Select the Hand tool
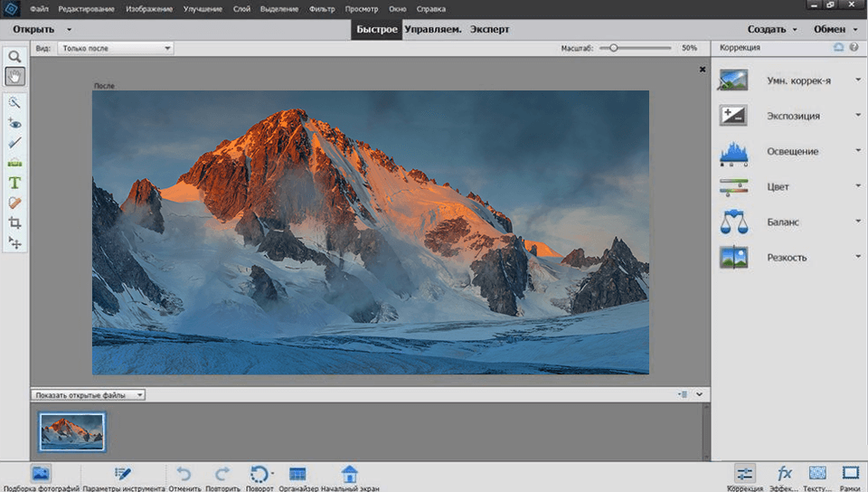This screenshot has height=492, width=868. [14, 76]
